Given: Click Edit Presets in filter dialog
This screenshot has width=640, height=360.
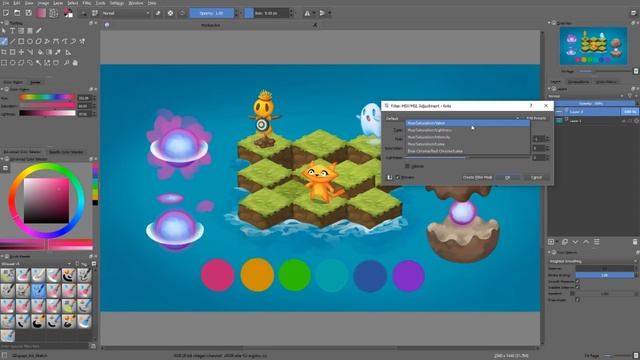Looking at the screenshot, I should point(536,118).
